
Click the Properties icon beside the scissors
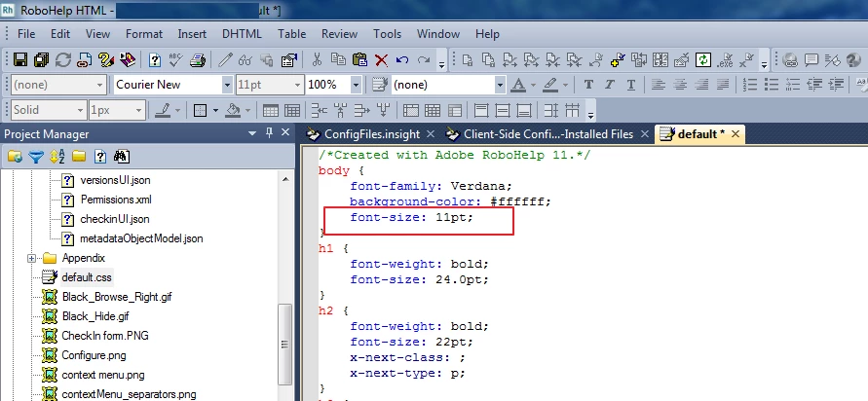point(289,59)
